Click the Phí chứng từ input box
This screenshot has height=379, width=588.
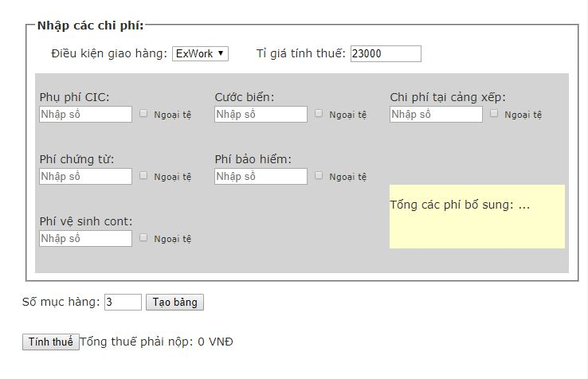(x=85, y=177)
